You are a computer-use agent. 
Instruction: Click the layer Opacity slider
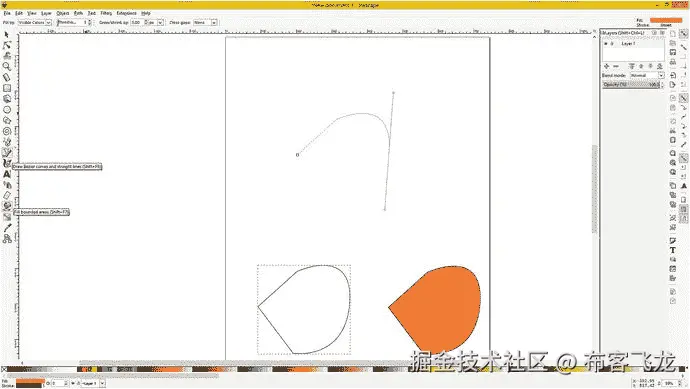[x=631, y=84]
